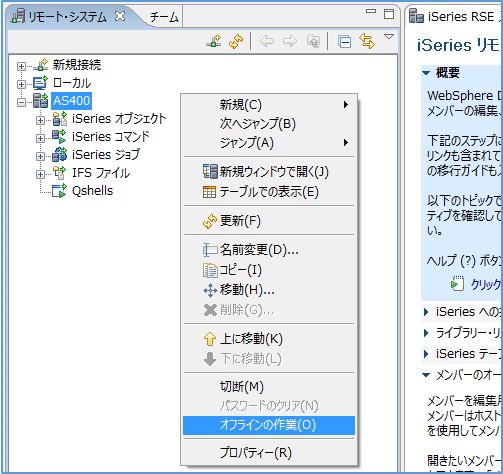This screenshot has width=503, height=474.
Task: Choose コピー(I) menu entry
Action: [269, 270]
